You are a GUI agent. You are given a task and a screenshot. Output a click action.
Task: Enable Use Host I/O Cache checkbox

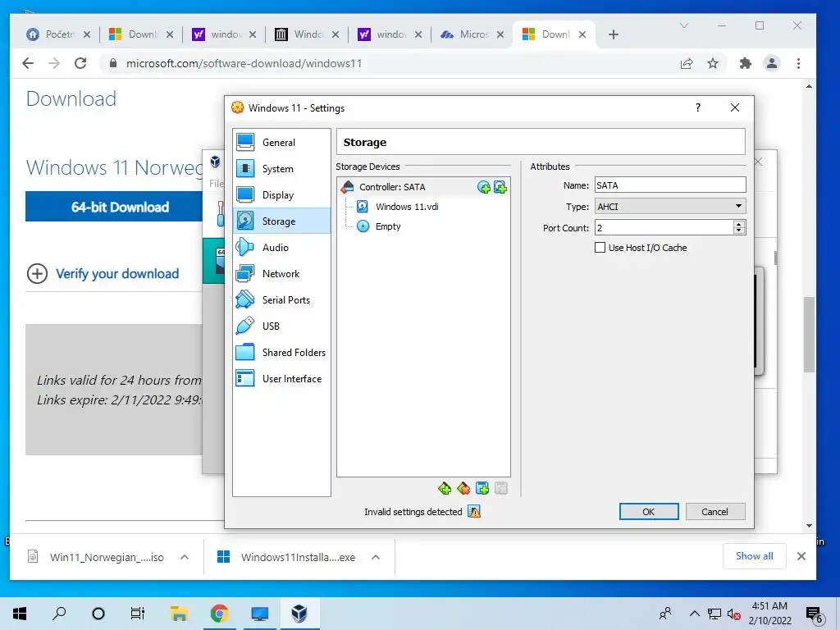(600, 248)
